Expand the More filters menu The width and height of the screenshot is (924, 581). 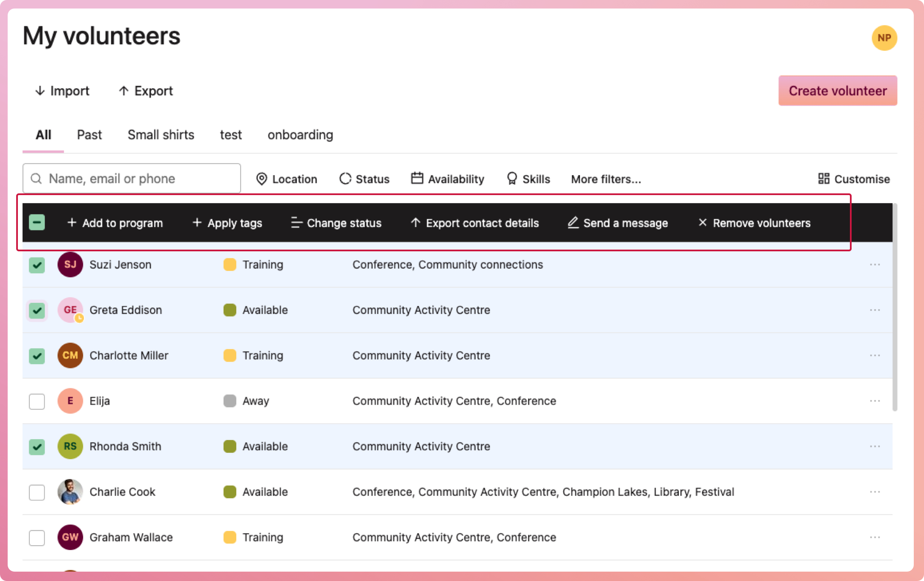click(605, 179)
